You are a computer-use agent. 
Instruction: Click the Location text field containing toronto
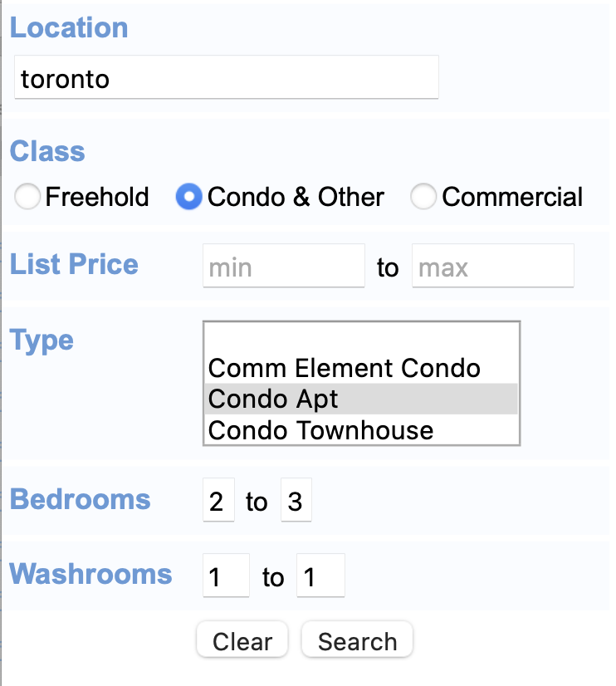coord(226,78)
